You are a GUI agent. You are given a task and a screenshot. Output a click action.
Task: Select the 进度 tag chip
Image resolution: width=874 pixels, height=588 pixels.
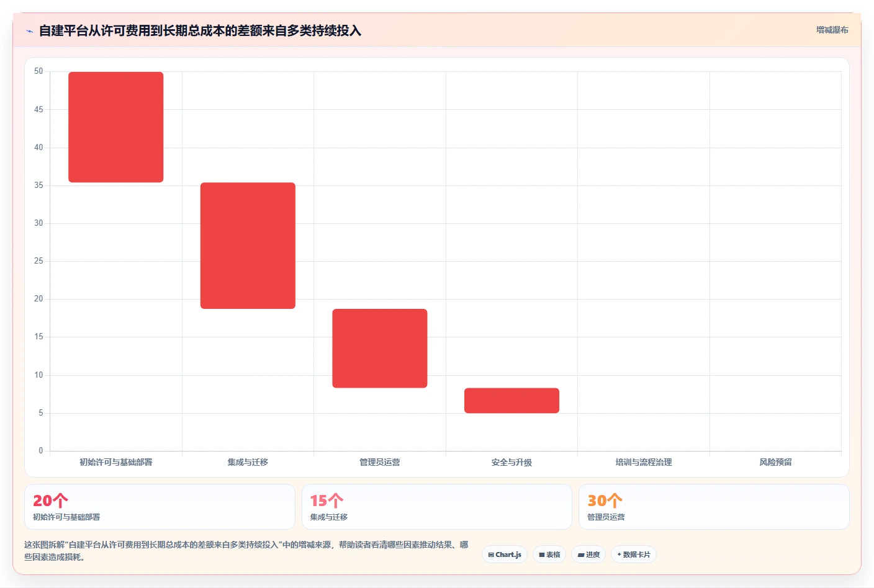click(x=588, y=555)
